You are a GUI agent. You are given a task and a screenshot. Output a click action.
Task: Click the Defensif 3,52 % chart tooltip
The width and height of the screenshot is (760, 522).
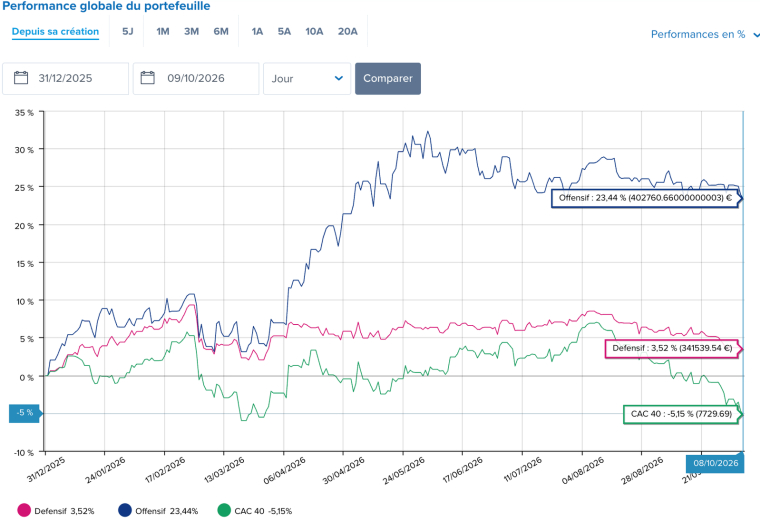pyautogui.click(x=674, y=348)
